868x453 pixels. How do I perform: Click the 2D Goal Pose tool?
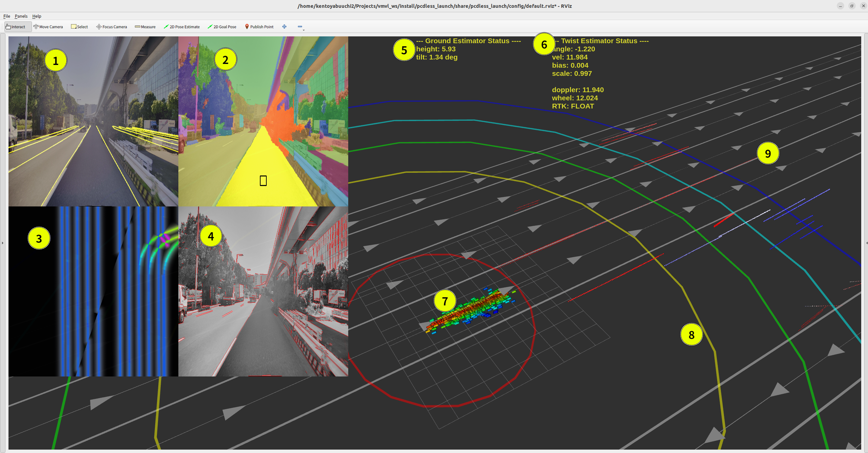(222, 27)
